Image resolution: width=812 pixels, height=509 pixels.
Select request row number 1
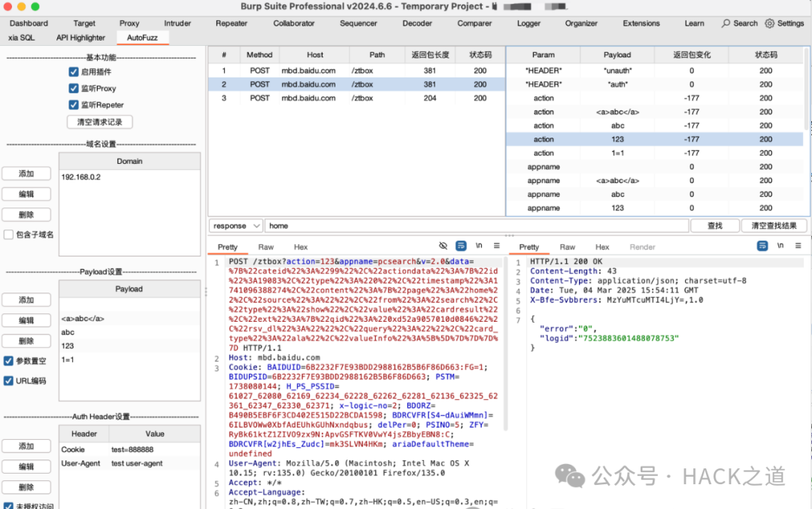(357, 71)
